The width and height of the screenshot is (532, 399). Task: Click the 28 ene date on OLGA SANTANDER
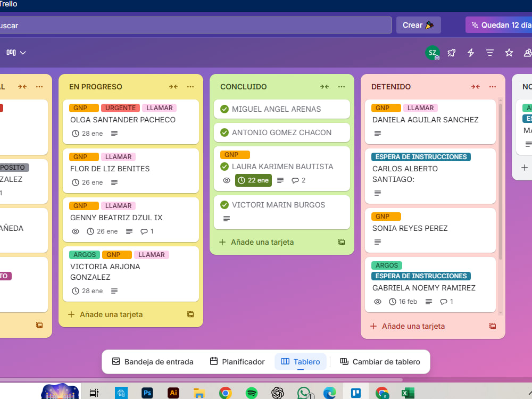pyautogui.click(x=87, y=134)
